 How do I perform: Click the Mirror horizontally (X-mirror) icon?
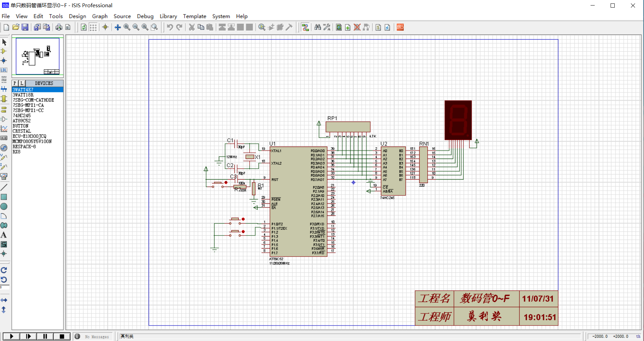point(4,300)
